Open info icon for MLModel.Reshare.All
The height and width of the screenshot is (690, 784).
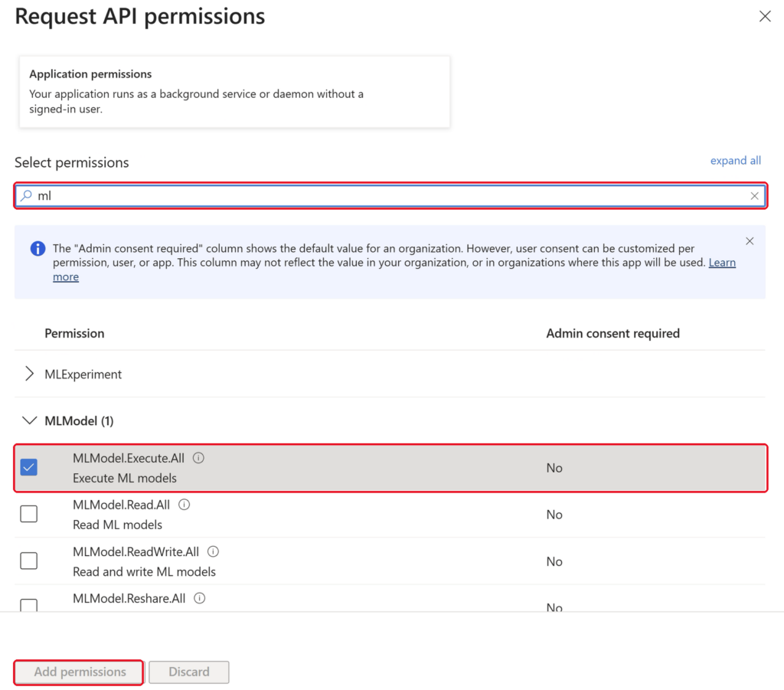[x=200, y=598]
